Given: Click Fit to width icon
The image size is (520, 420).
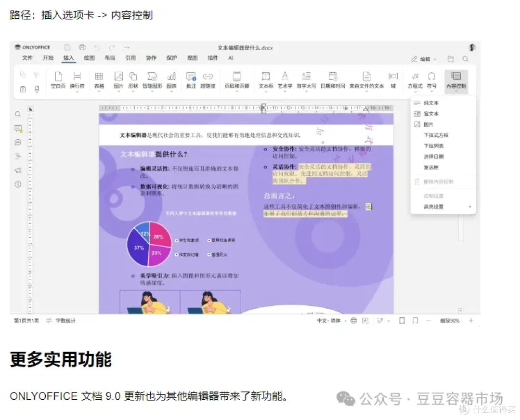Looking at the screenshot, I should click(x=415, y=320).
